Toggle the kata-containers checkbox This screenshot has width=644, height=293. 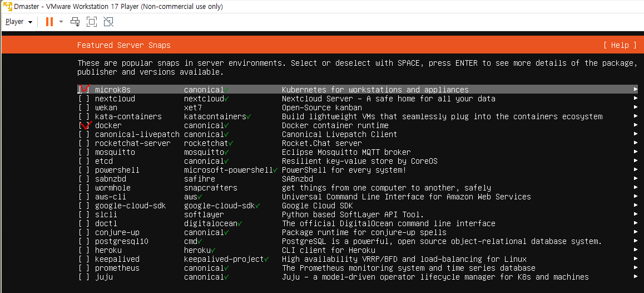[84, 116]
